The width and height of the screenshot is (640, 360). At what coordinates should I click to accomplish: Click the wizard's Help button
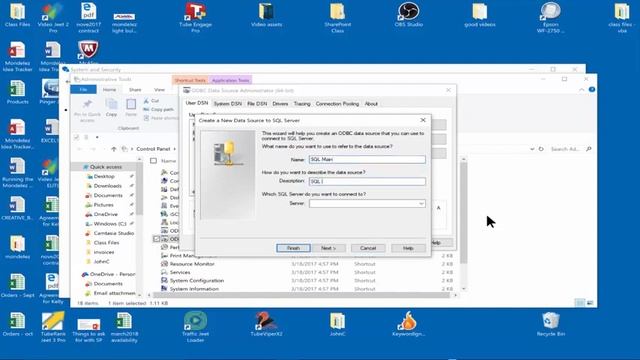(408, 248)
